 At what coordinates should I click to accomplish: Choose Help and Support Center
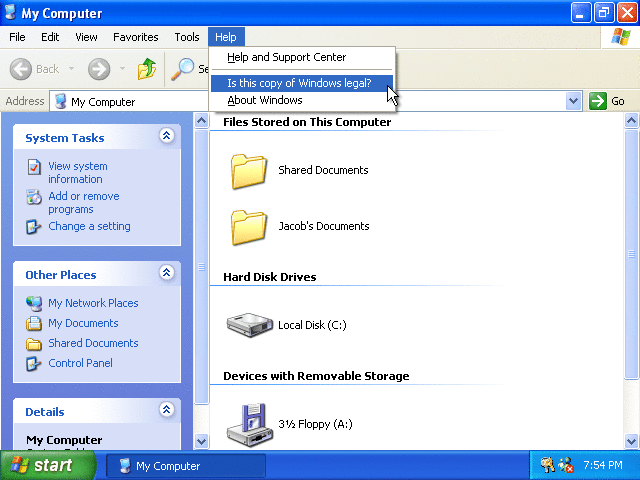pyautogui.click(x=302, y=57)
